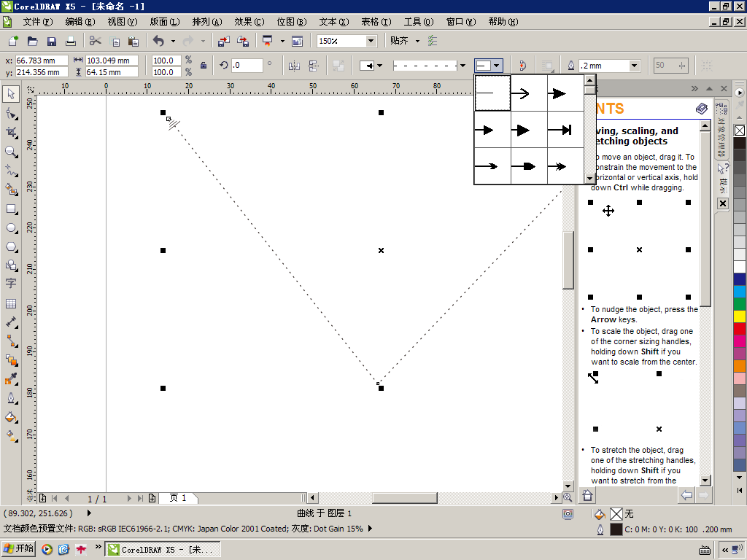Image resolution: width=747 pixels, height=560 pixels.
Task: Toggle mirror horizontally button
Action: 294,66
